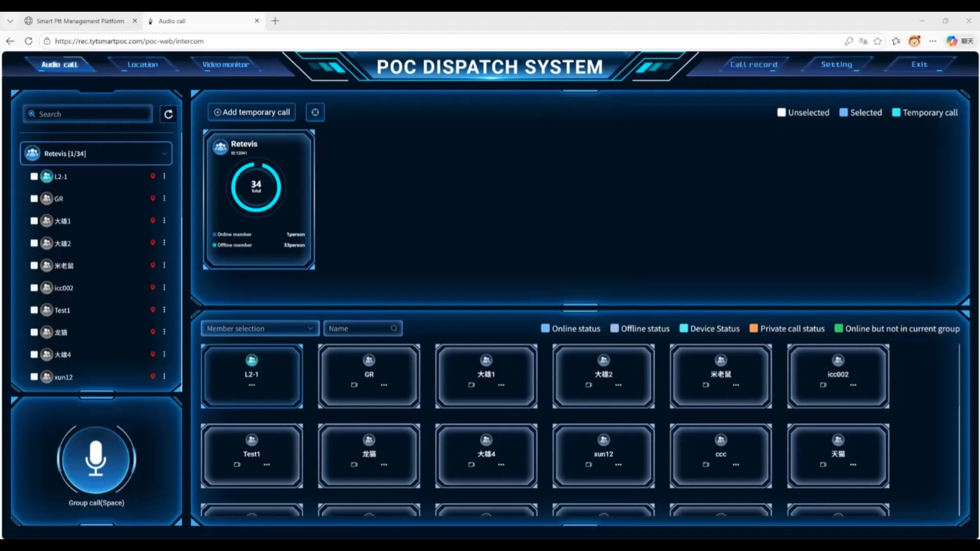Click the Private call status orange swatch
This screenshot has height=551, width=980.
pyautogui.click(x=753, y=328)
